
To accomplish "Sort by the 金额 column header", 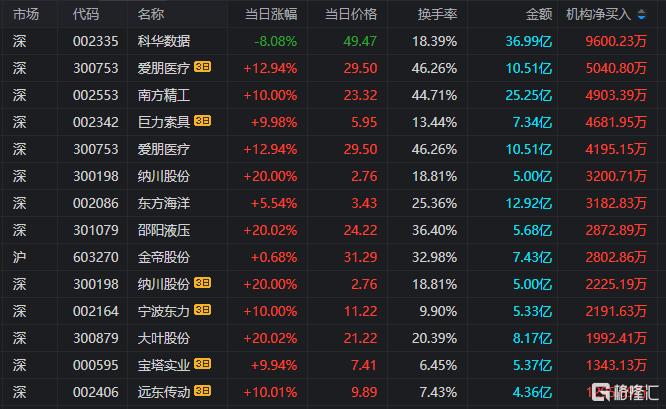I will [539, 14].
